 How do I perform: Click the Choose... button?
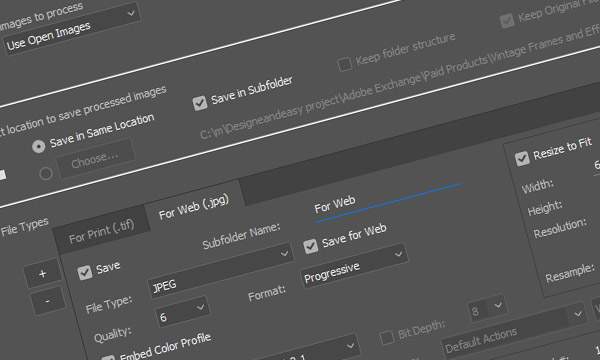coord(96,159)
